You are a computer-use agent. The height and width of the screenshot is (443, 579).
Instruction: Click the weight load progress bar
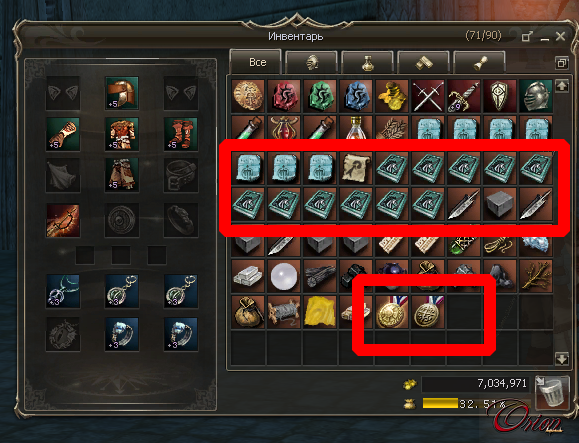476,403
